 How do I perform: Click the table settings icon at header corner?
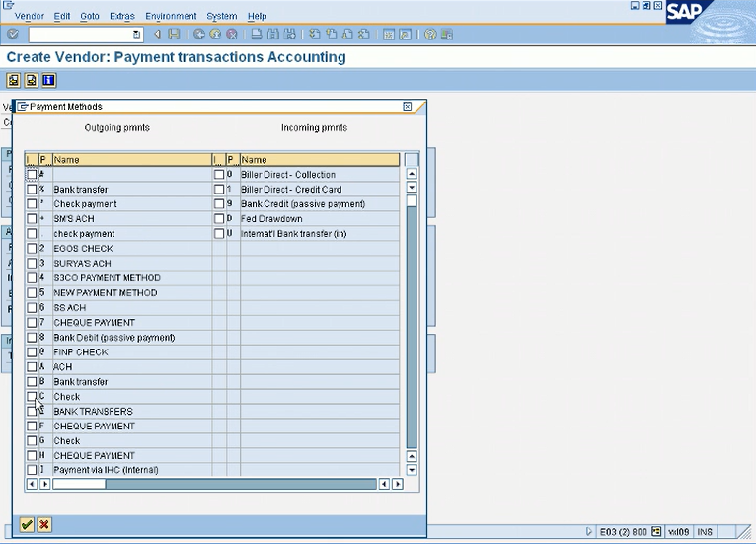tap(412, 160)
